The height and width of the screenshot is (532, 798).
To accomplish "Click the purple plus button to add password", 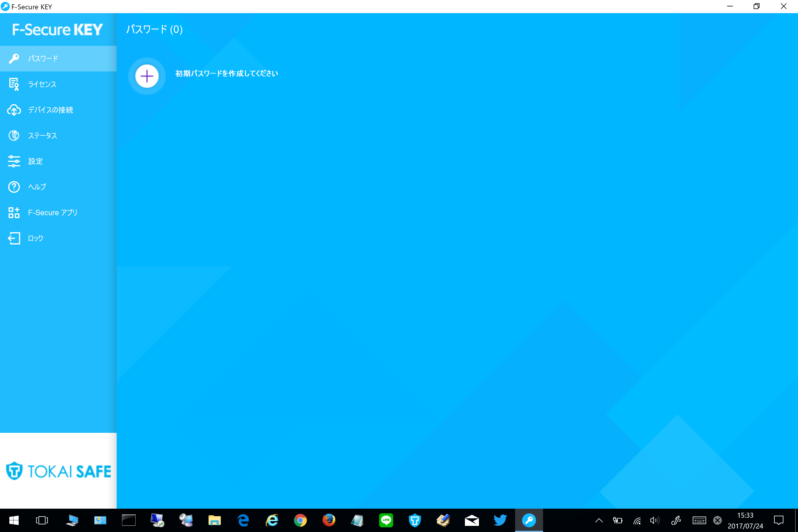I will tap(147, 76).
